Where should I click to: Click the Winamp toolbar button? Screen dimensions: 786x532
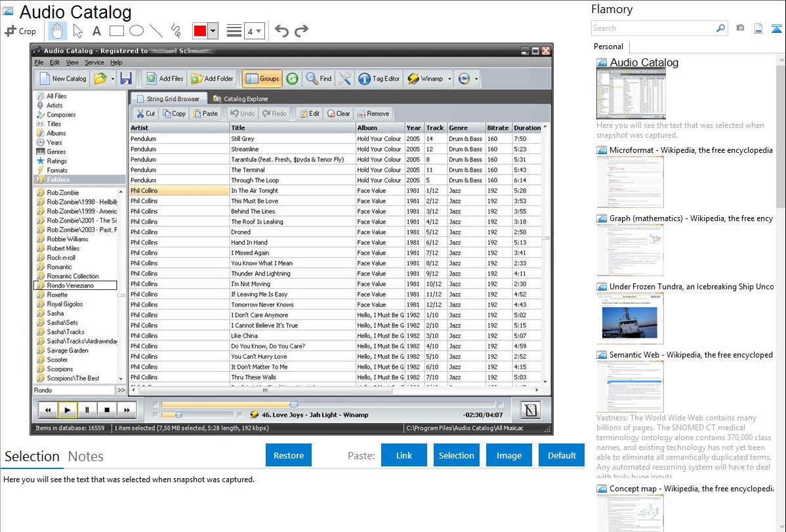pyautogui.click(x=426, y=79)
